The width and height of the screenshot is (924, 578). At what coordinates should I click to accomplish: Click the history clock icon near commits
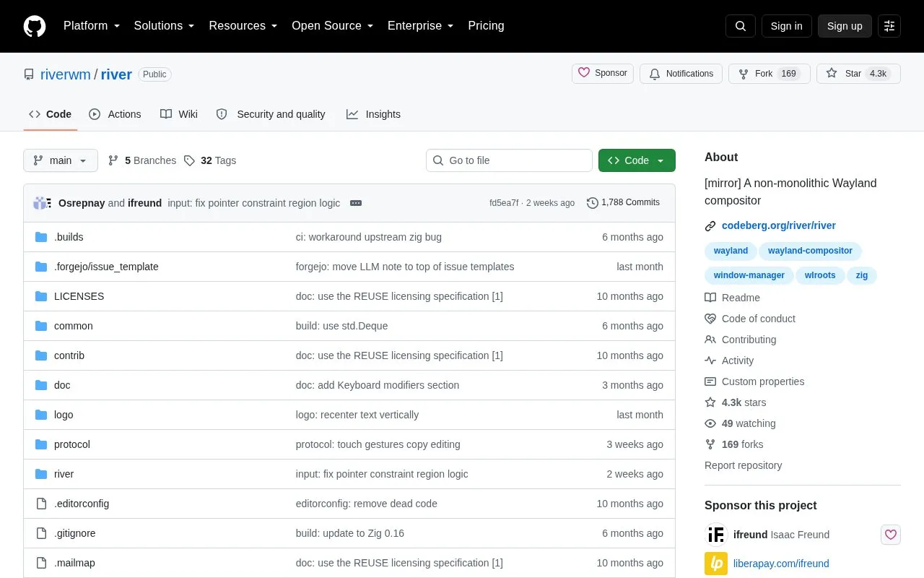[593, 203]
